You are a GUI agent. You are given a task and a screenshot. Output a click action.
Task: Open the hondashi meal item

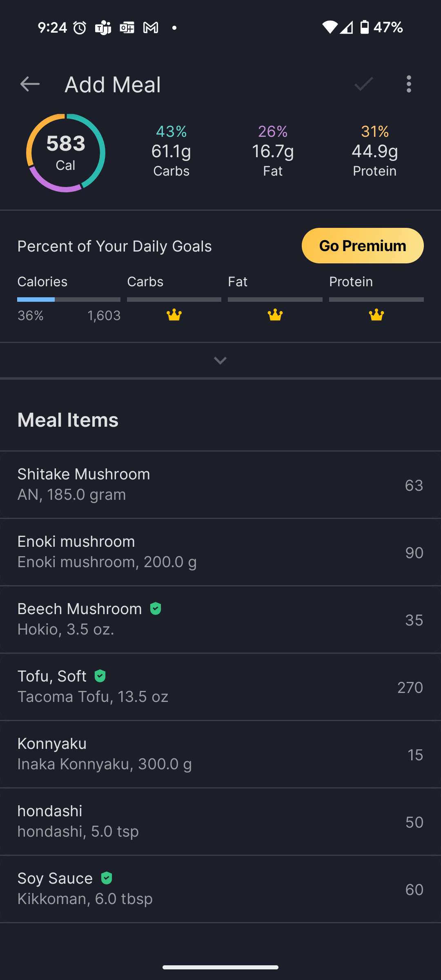point(220,822)
